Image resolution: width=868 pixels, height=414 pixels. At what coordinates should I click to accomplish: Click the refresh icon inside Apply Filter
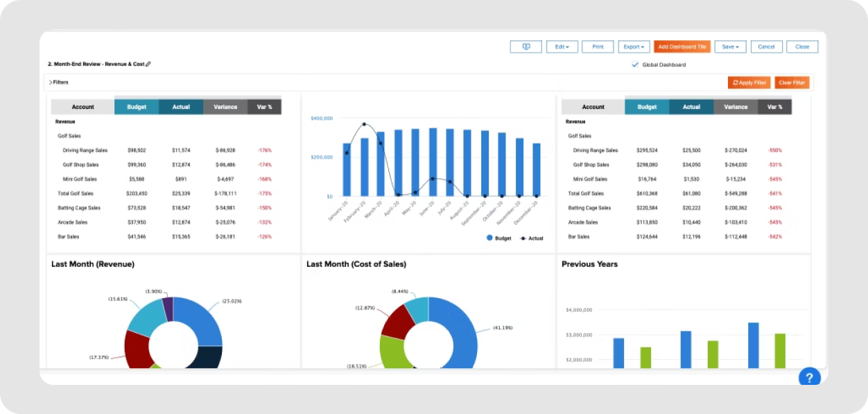(x=735, y=83)
